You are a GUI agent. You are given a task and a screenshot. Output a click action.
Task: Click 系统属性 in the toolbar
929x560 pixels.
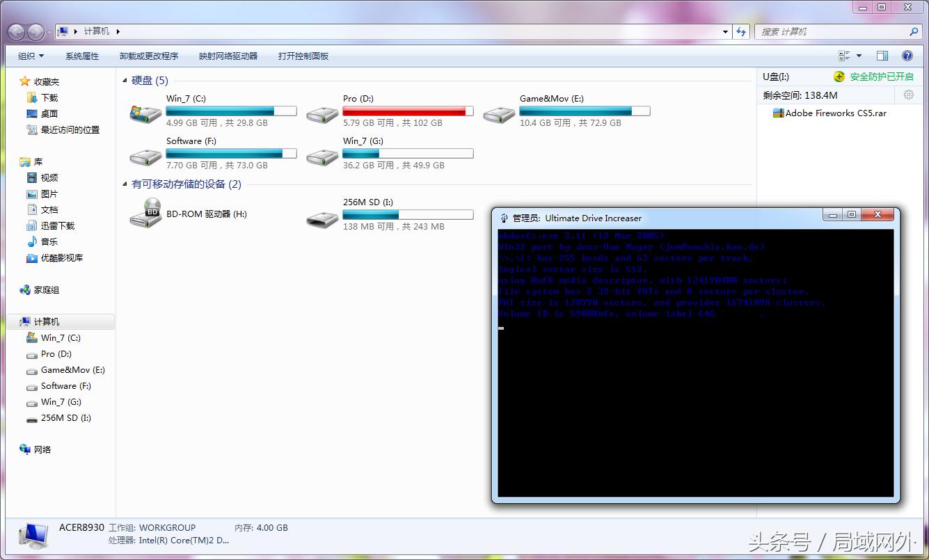click(82, 56)
